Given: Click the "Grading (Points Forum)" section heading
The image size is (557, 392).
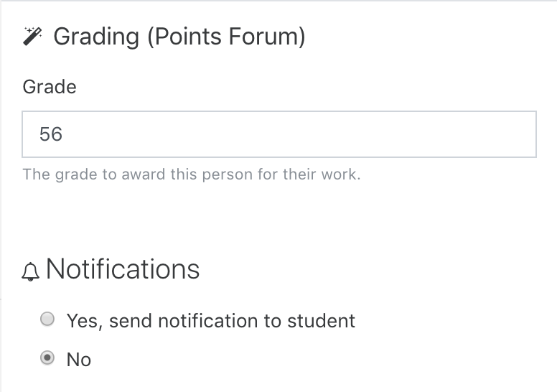Looking at the screenshot, I should (x=179, y=37).
